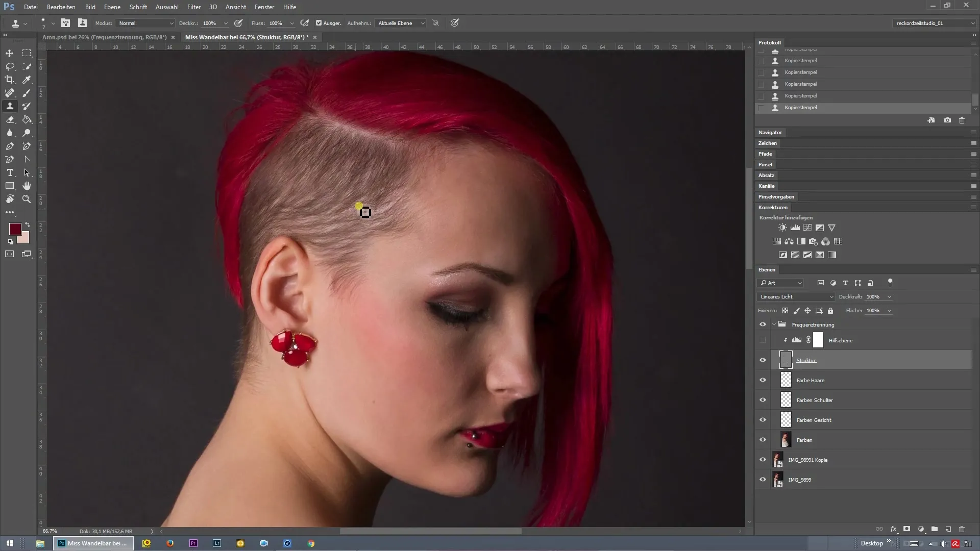Image resolution: width=980 pixels, height=551 pixels.
Task: Select the Eyedropper tool
Action: click(x=27, y=80)
